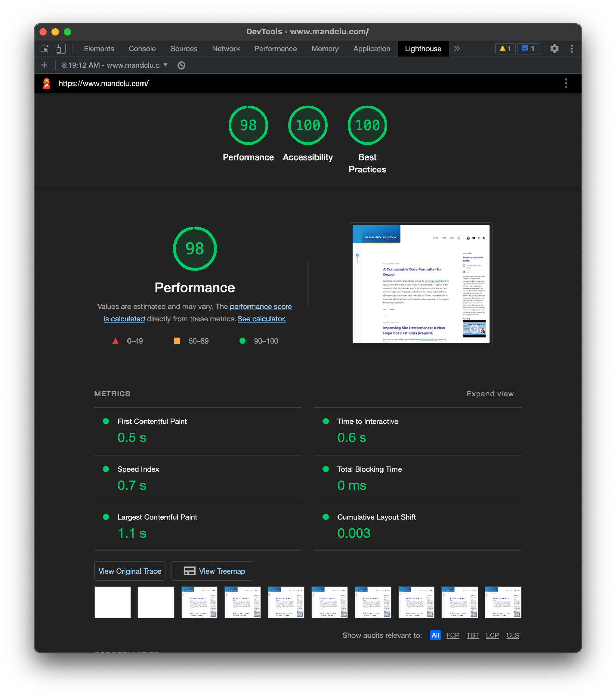This screenshot has width=616, height=698.
Task: Show more tabs with double chevron
Action: (x=457, y=49)
